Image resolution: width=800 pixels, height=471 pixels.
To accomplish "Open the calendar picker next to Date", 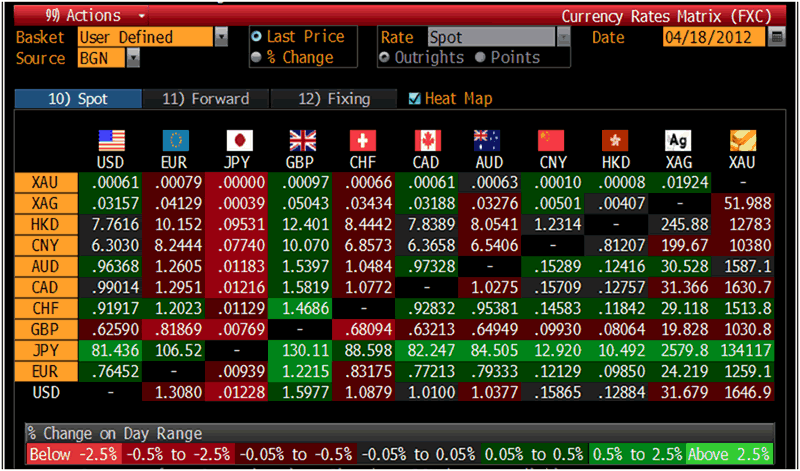I will 777,37.
